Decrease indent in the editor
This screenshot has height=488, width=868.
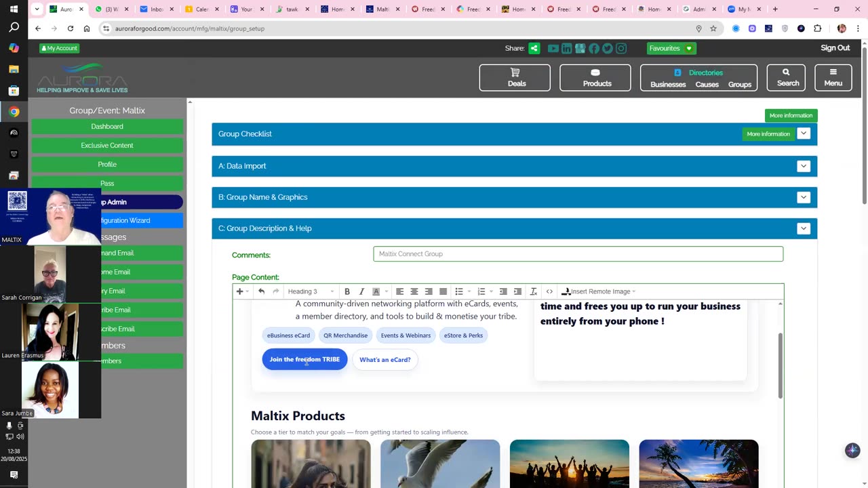point(503,291)
